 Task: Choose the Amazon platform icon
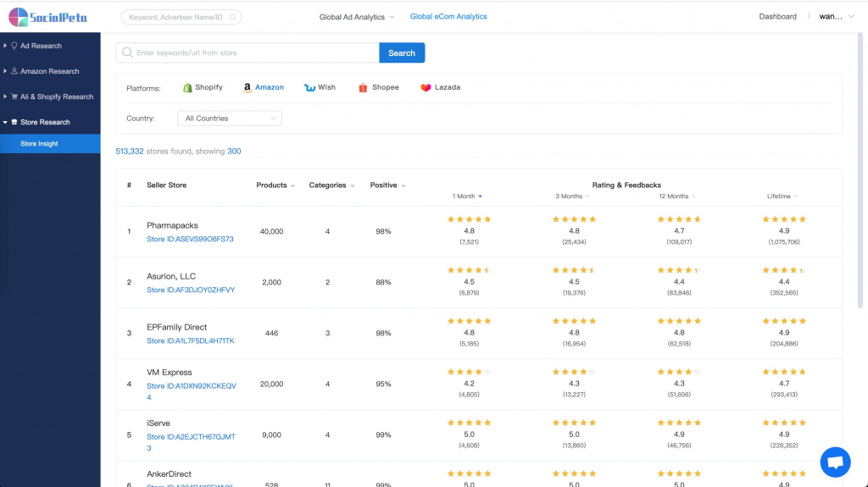pyautogui.click(x=248, y=87)
